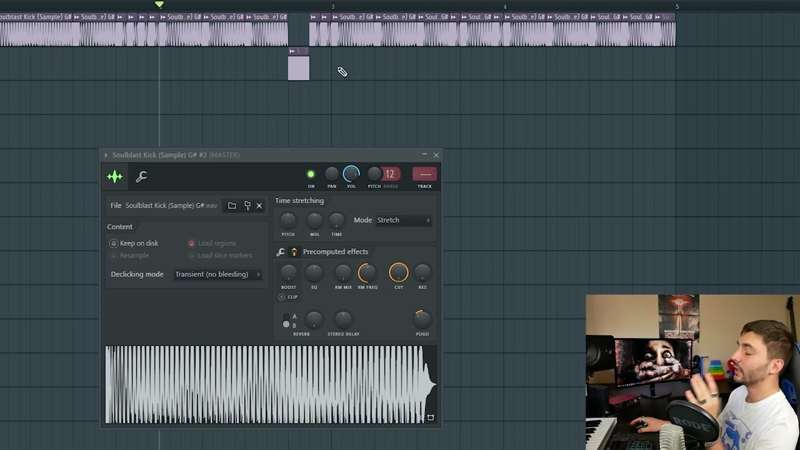Click the time stretching PITCH knob
The image size is (800, 450).
288,220
